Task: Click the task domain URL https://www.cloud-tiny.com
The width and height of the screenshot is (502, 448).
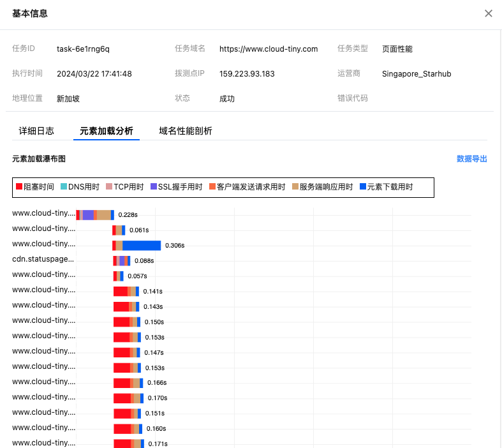Action: (x=269, y=49)
